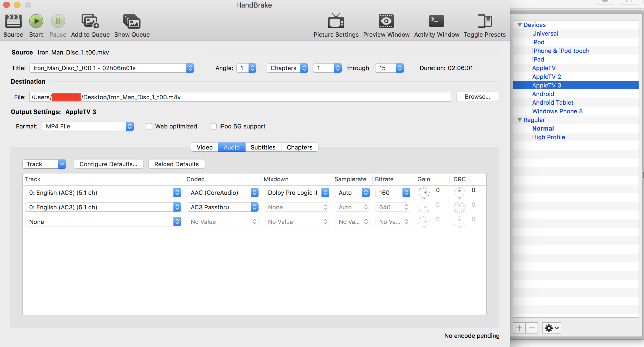Open the Format MP4 File dropdown
This screenshot has width=644, height=347.
(x=88, y=126)
